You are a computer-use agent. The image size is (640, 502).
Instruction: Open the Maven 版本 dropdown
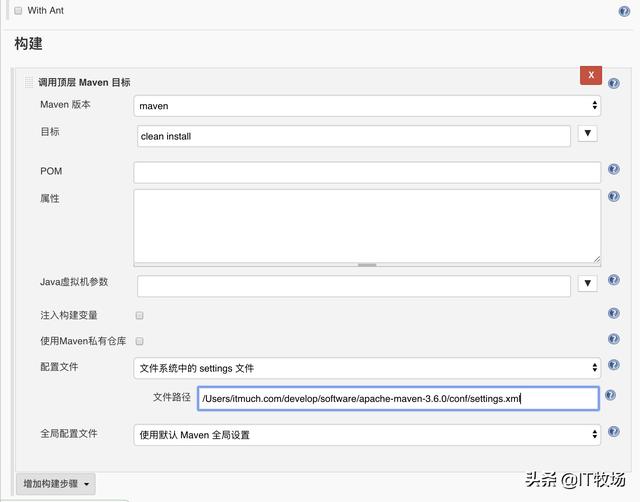pyautogui.click(x=367, y=106)
